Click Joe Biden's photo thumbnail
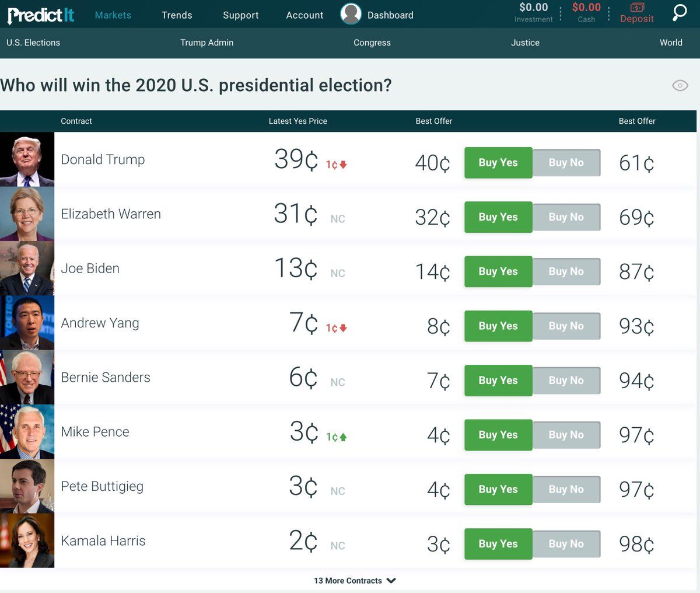The image size is (700, 593). [x=27, y=268]
